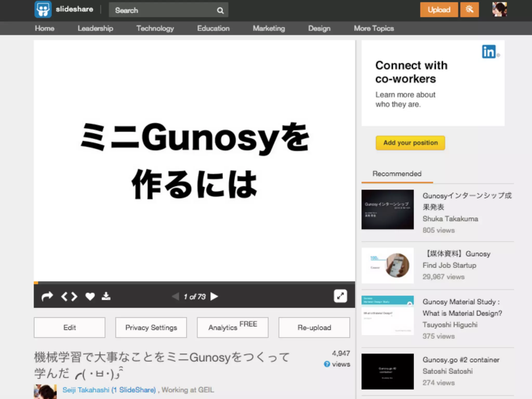Download slides via download icon
The height and width of the screenshot is (399, 532).
point(106,296)
